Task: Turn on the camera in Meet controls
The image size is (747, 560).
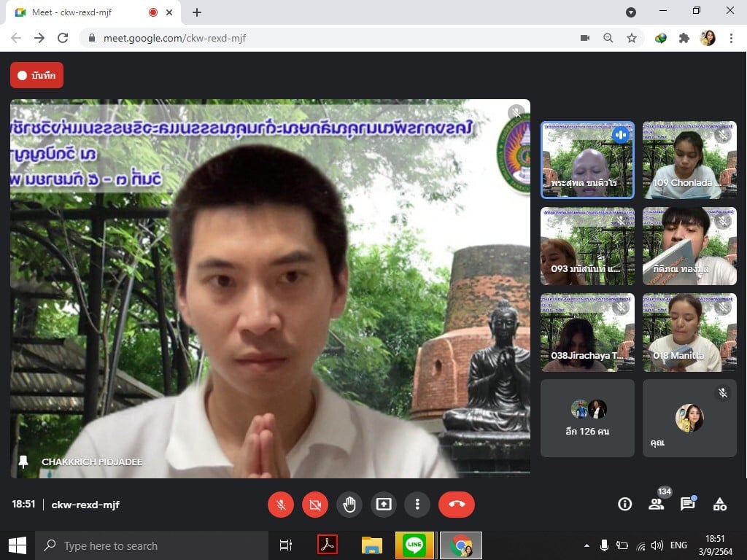Action: click(x=314, y=504)
